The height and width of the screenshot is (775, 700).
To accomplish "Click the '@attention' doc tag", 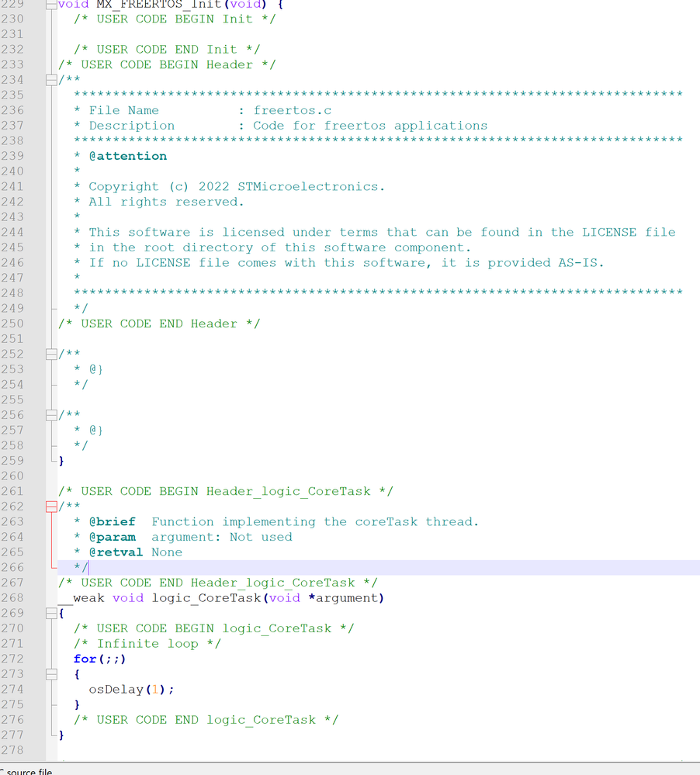I will (x=127, y=156).
